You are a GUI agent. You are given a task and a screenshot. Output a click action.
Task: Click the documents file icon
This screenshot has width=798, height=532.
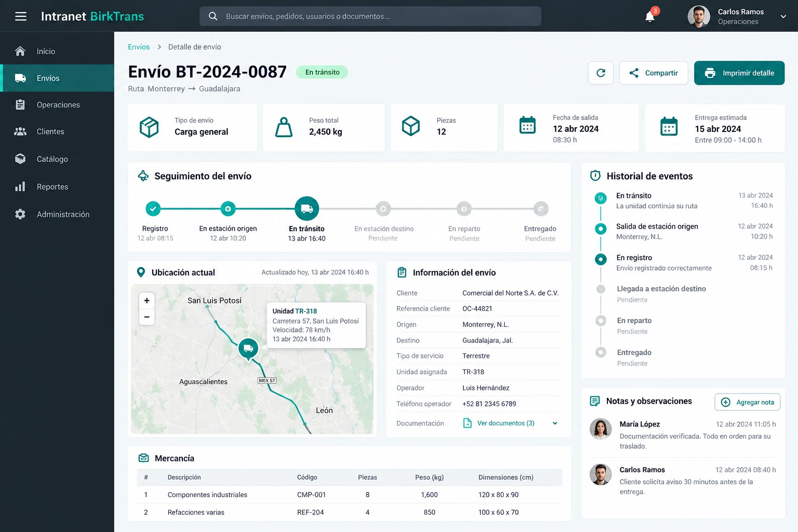tap(467, 423)
